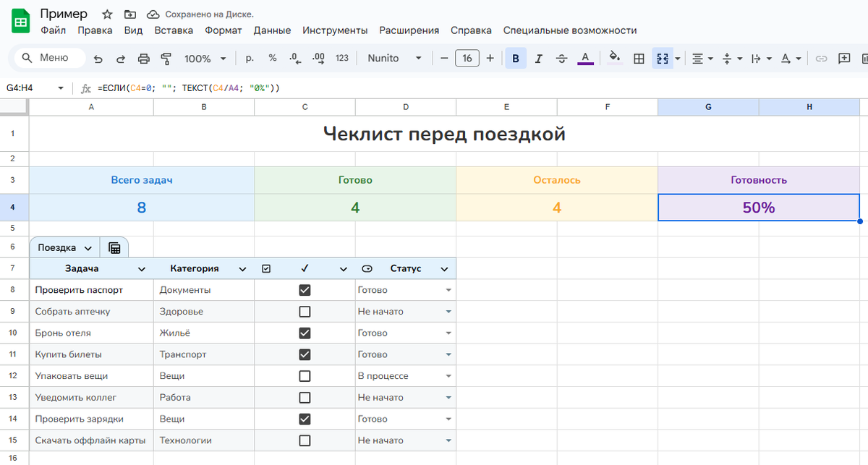Click the decrease decimal places icon
The height and width of the screenshot is (465, 868).
pyautogui.click(x=294, y=58)
